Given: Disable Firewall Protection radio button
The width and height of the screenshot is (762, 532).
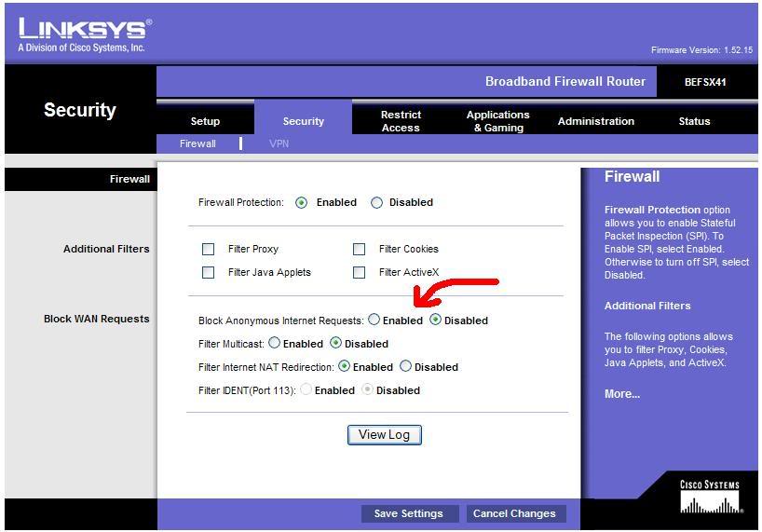Looking at the screenshot, I should click(x=377, y=203).
